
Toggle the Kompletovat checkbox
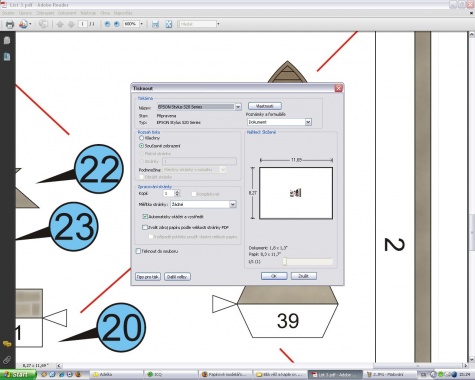click(194, 194)
